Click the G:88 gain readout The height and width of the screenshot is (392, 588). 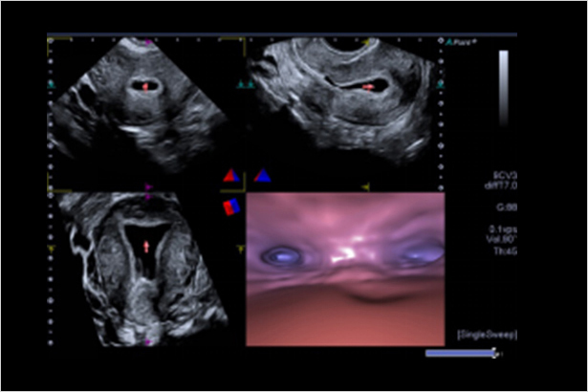click(496, 206)
